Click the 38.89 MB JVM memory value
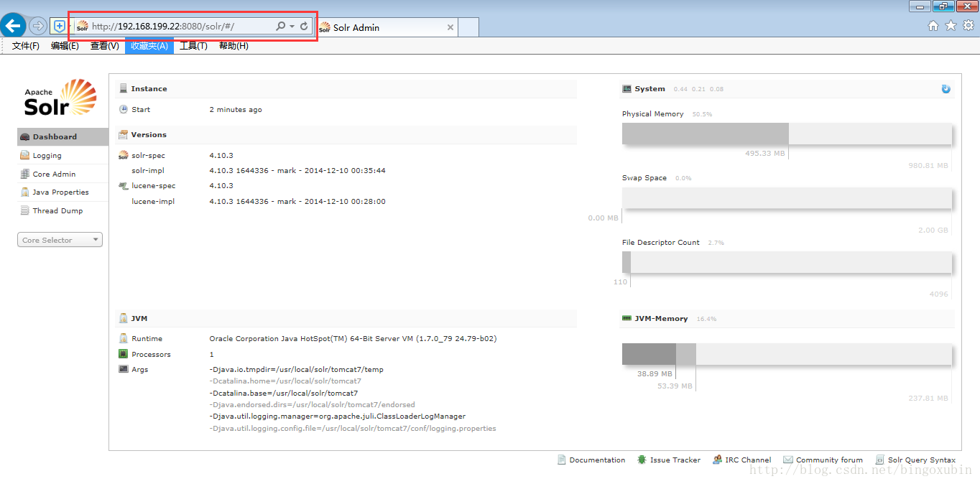This screenshot has width=980, height=484. [x=655, y=373]
